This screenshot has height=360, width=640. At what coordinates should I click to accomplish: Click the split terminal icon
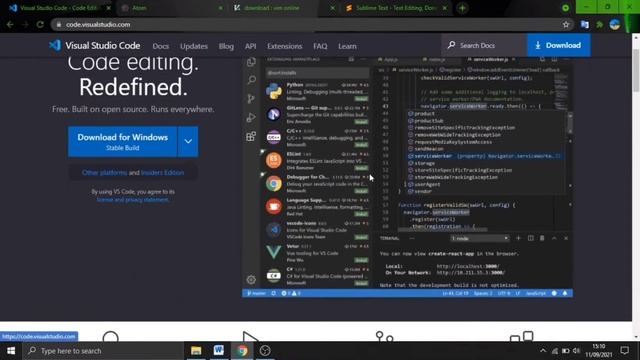tap(531, 238)
